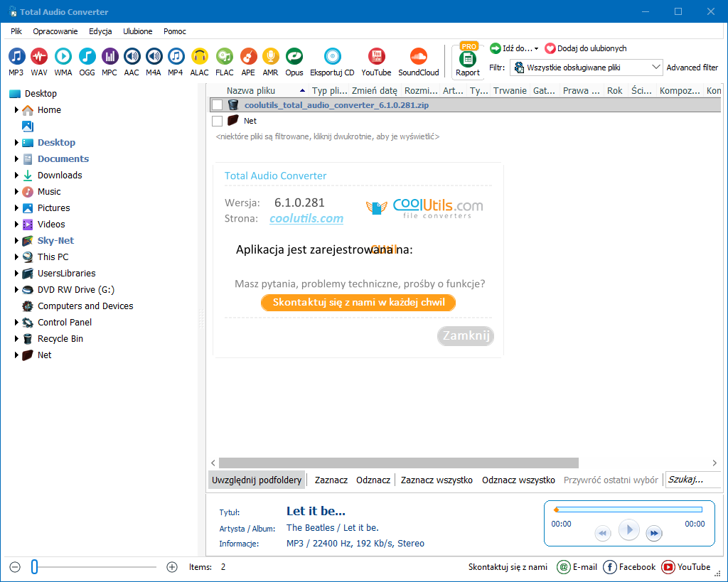Viewport: 728px width, 582px height.
Task: Open the Ulubione menu
Action: pyautogui.click(x=137, y=31)
